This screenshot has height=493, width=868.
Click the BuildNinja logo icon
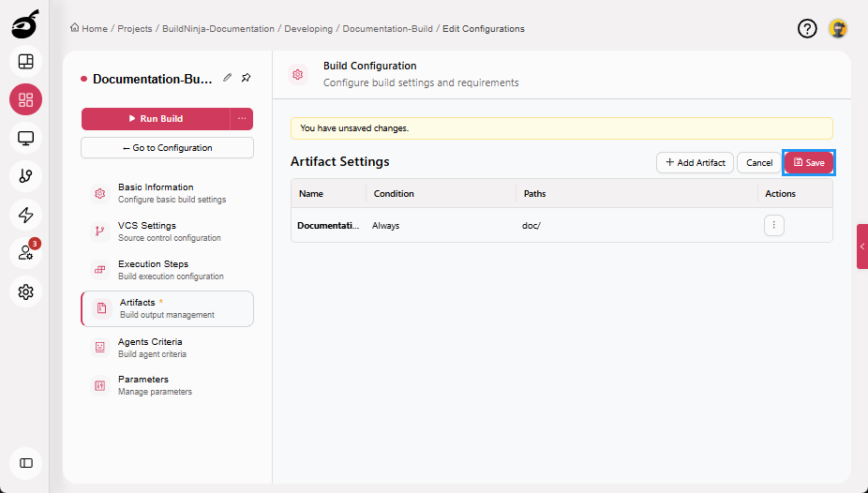click(25, 24)
